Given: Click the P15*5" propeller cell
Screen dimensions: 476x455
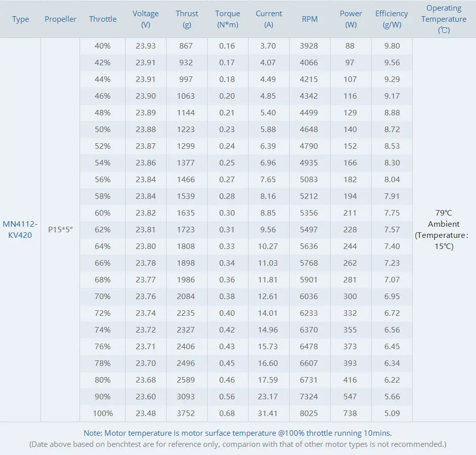Looking at the screenshot, I should [x=60, y=230].
